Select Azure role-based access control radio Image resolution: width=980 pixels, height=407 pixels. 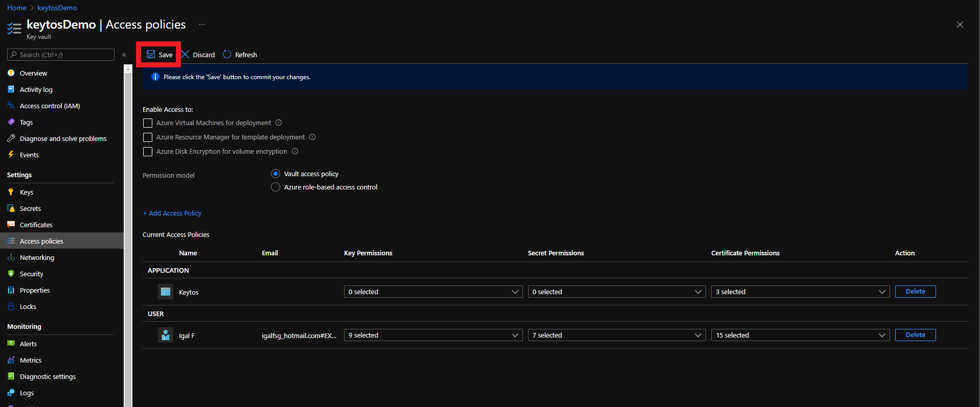tap(276, 187)
